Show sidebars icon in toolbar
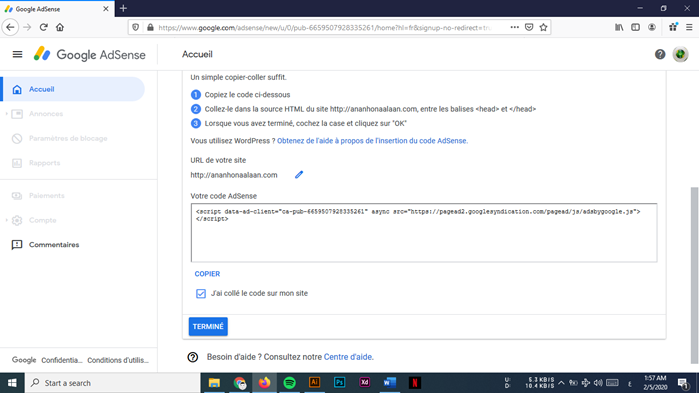This screenshot has width=699, height=393. [x=635, y=27]
